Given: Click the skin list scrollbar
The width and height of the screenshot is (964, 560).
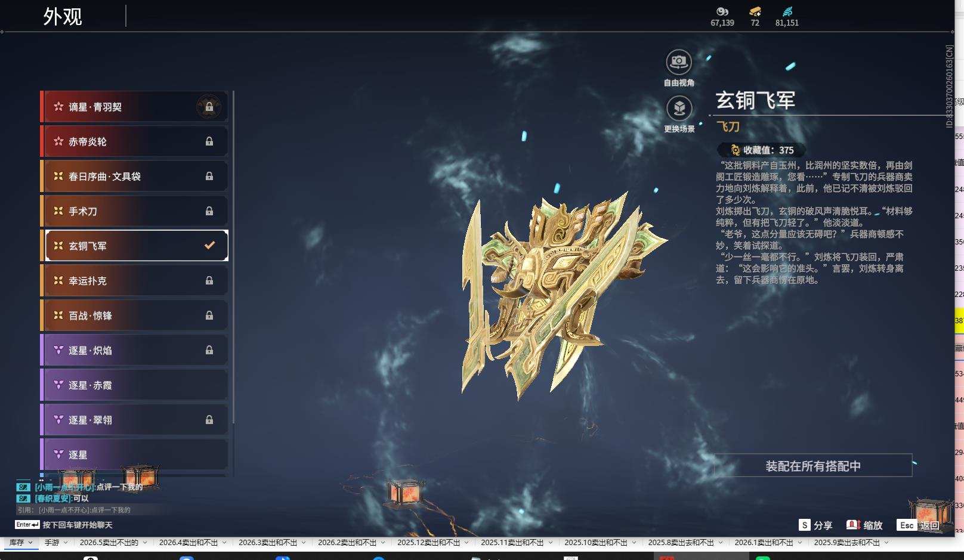Looking at the screenshot, I should pos(233,256).
